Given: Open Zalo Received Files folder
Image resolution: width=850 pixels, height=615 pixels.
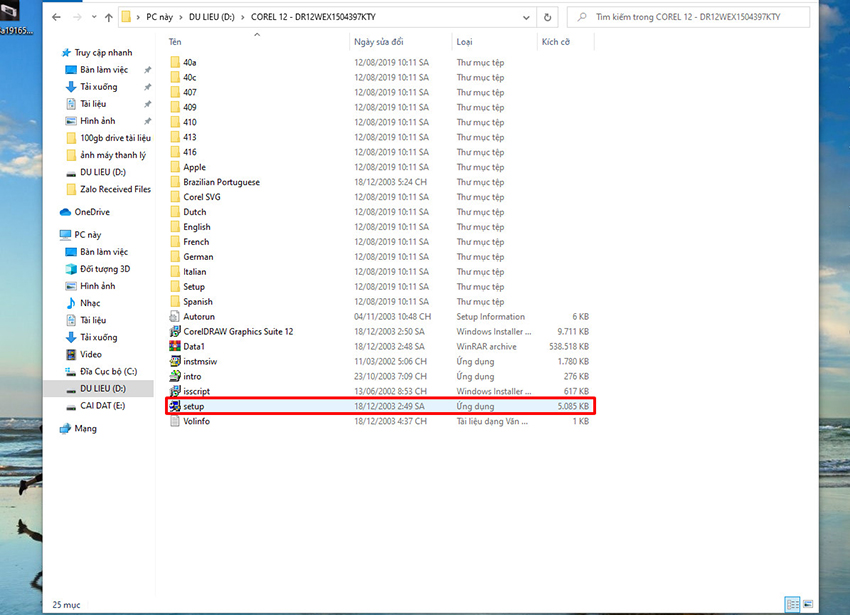Looking at the screenshot, I should tap(115, 189).
